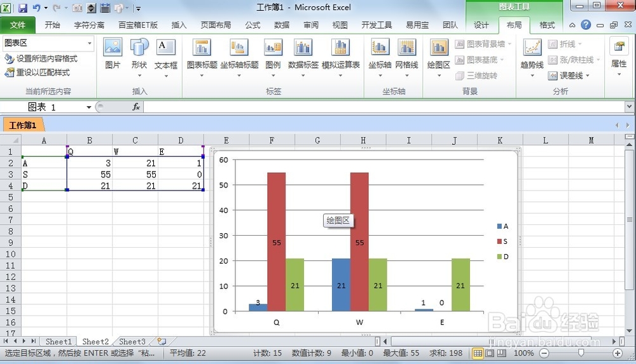Click the red S bar in category Q
This screenshot has width=636, height=364.
tap(277, 242)
